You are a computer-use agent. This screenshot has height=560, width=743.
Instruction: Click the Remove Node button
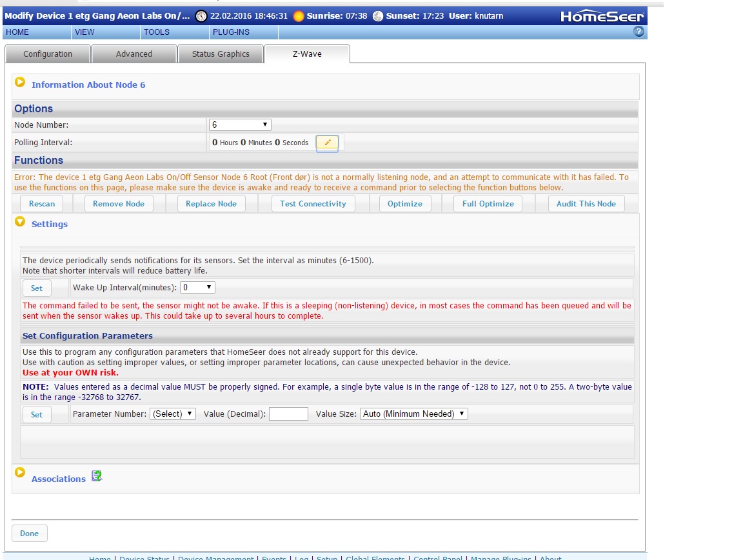(x=119, y=203)
